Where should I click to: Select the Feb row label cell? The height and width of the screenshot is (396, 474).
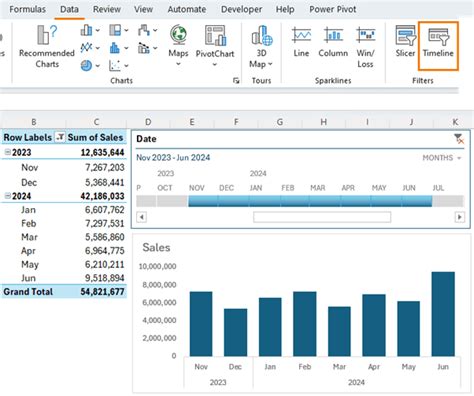tap(33, 223)
